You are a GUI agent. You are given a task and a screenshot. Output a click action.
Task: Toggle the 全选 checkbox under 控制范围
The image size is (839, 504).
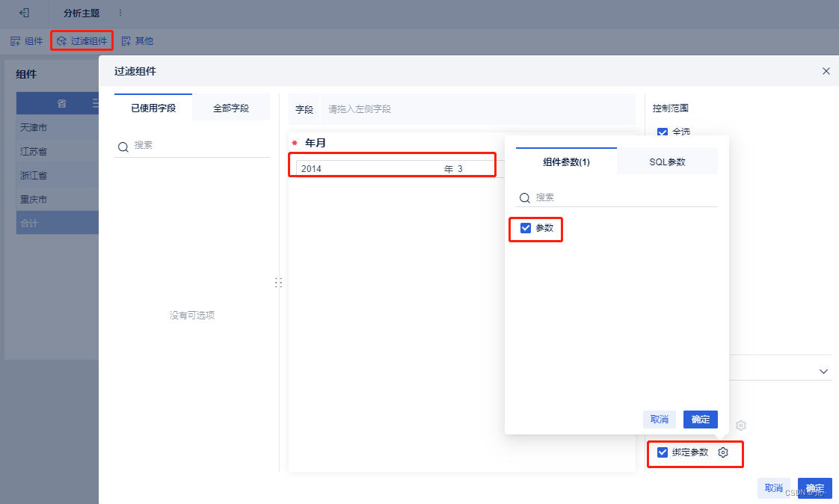(x=663, y=132)
